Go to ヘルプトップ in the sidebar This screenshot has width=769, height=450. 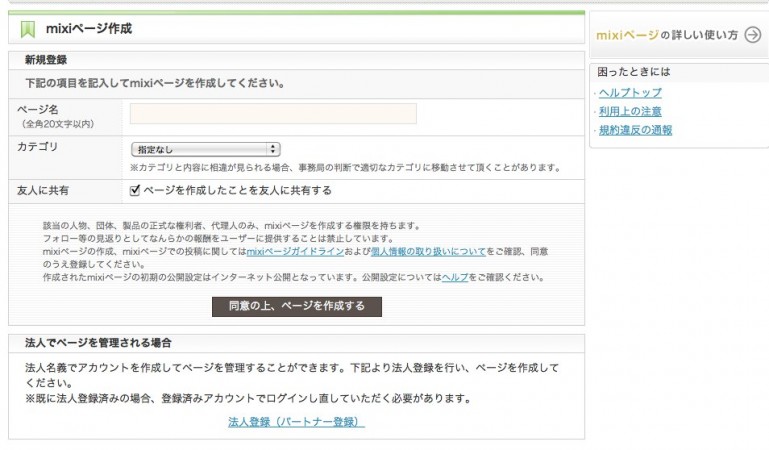click(x=630, y=93)
